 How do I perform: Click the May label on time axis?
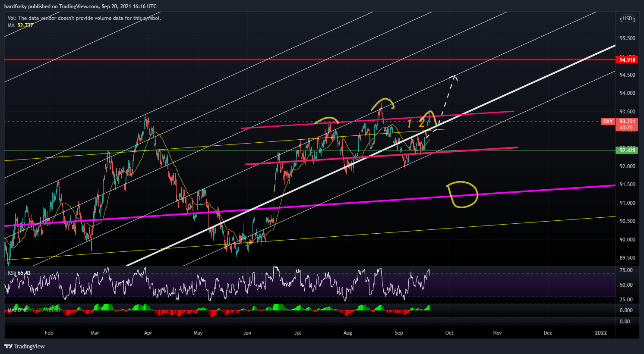[198, 333]
